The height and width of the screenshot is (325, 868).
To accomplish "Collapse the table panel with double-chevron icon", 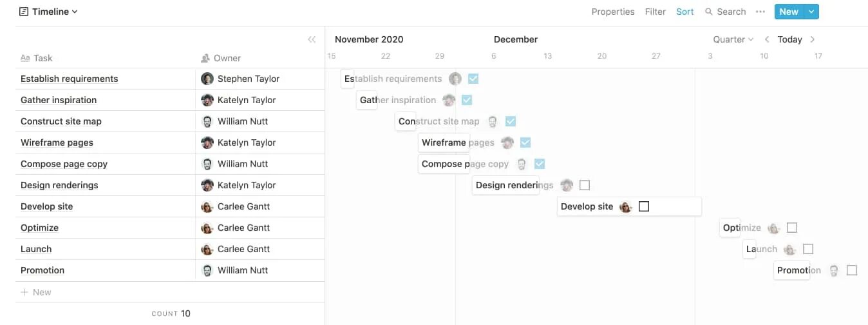I will (312, 39).
